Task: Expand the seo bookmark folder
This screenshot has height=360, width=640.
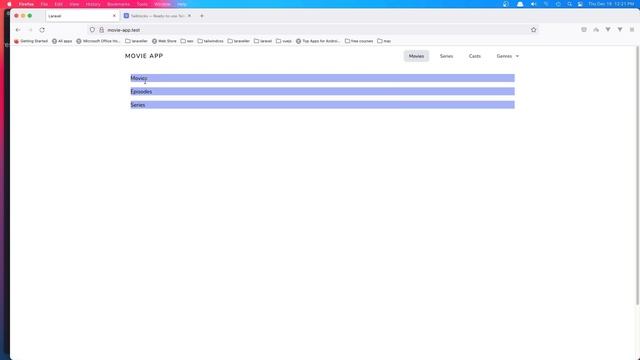Action: coord(187,41)
